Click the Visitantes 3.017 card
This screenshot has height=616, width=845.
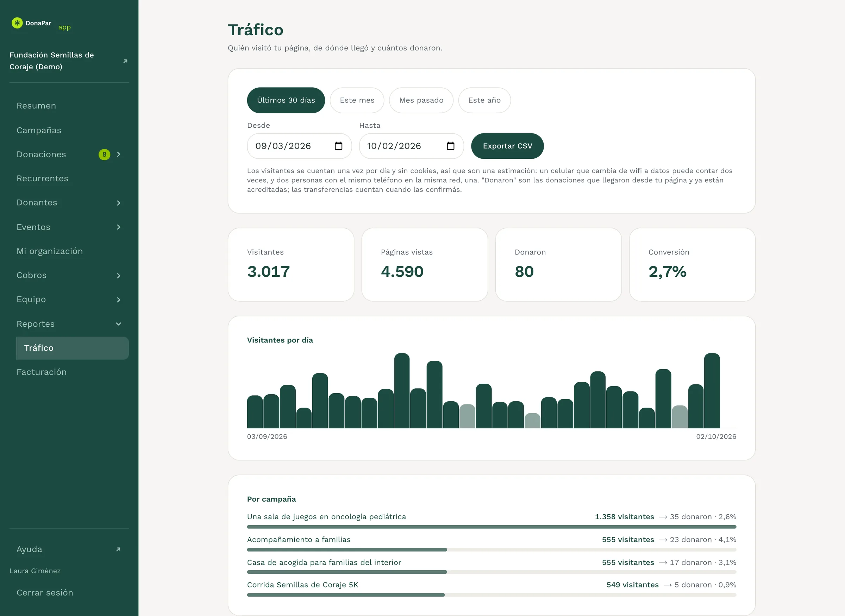(291, 264)
